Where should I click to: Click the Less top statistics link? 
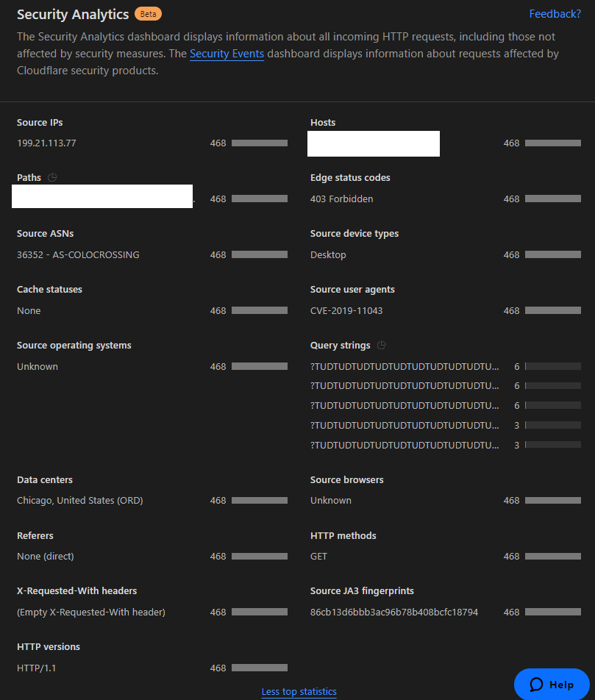[x=299, y=691]
